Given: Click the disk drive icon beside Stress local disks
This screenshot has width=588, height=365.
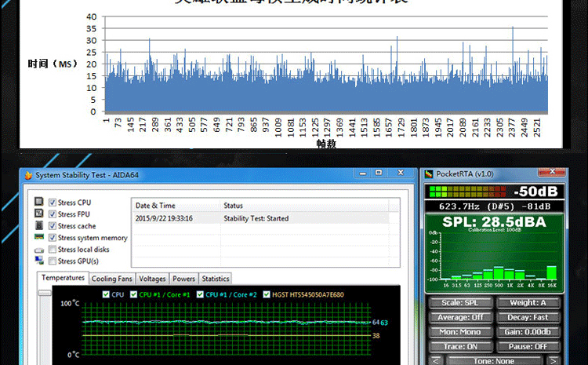Looking at the screenshot, I should (x=39, y=250).
